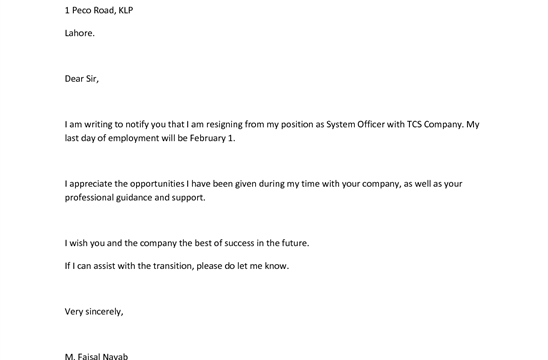
Task: Click on the date 'February 1.'
Action: pos(212,138)
